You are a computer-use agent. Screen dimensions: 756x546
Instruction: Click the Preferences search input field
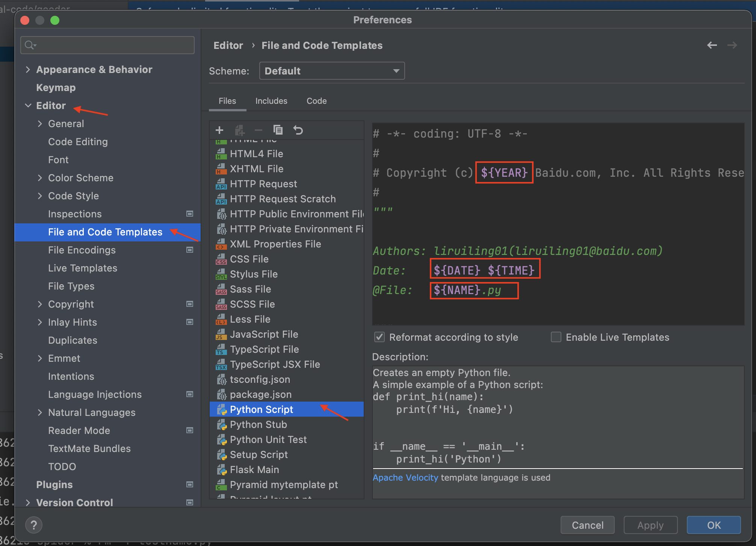click(109, 45)
